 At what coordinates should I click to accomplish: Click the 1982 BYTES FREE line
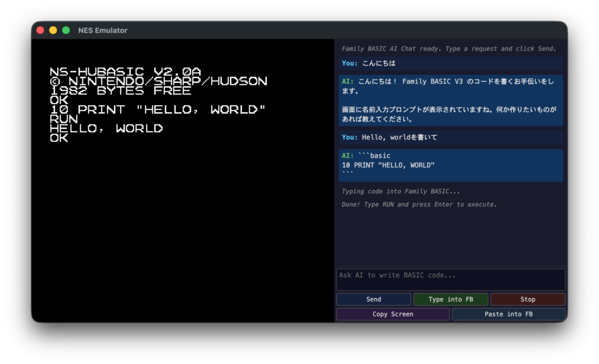(x=121, y=91)
